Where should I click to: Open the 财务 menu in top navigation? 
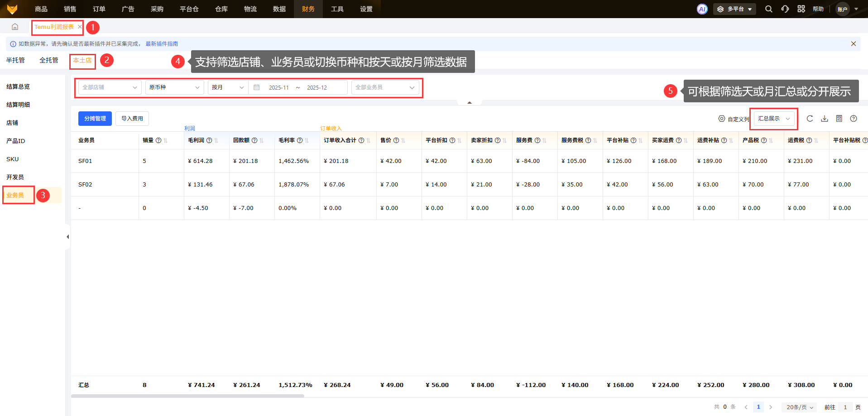click(308, 9)
